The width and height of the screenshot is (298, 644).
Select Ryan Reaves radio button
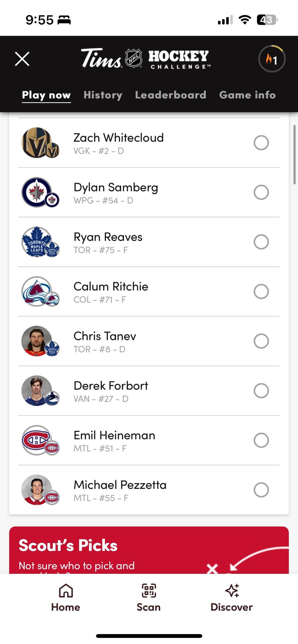pos(261,242)
